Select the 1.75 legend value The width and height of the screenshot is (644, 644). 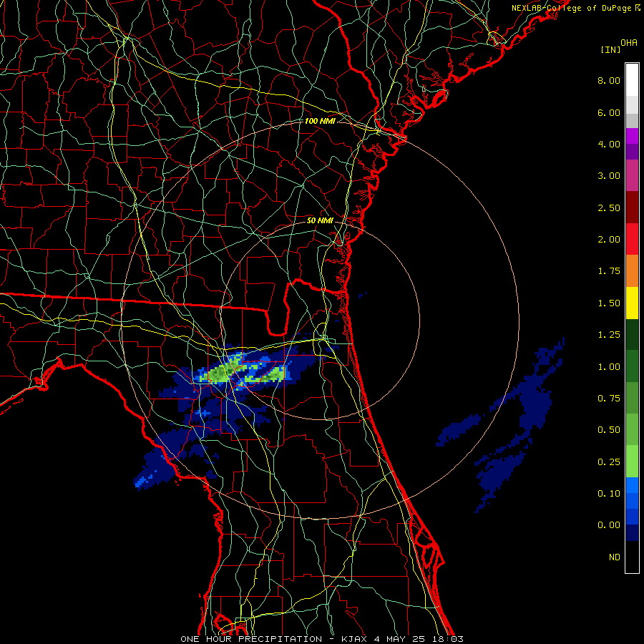[609, 271]
